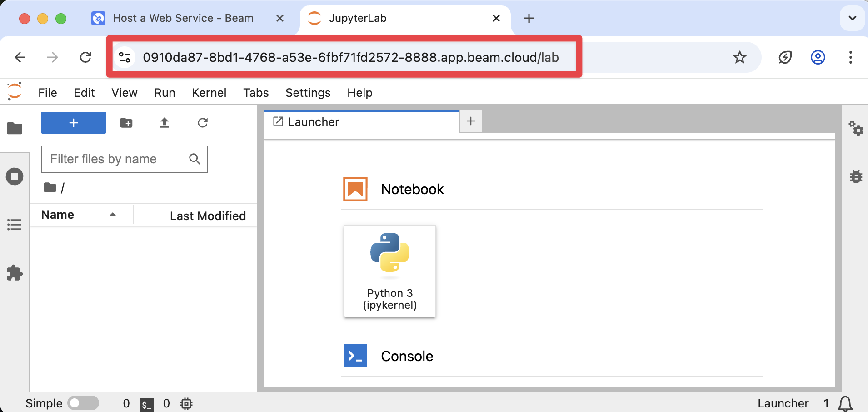This screenshot has width=868, height=412.
Task: Expand the browser tab search dropdown
Action: (853, 18)
